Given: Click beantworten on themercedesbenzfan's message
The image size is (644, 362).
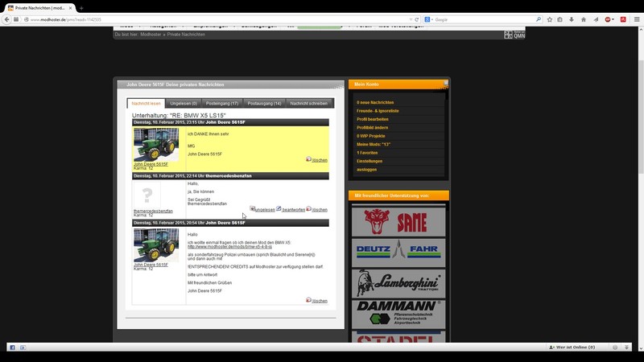Looking at the screenshot, I should click(x=291, y=209).
